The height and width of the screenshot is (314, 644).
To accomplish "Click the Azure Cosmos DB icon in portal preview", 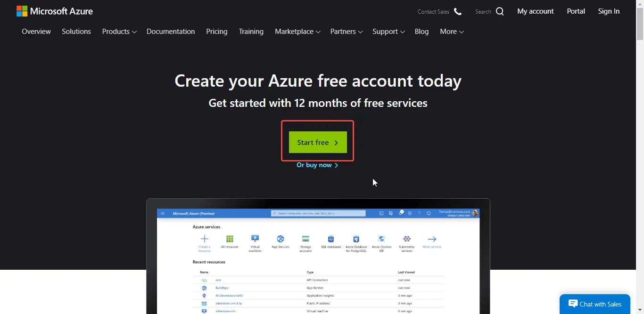I will [x=381, y=239].
